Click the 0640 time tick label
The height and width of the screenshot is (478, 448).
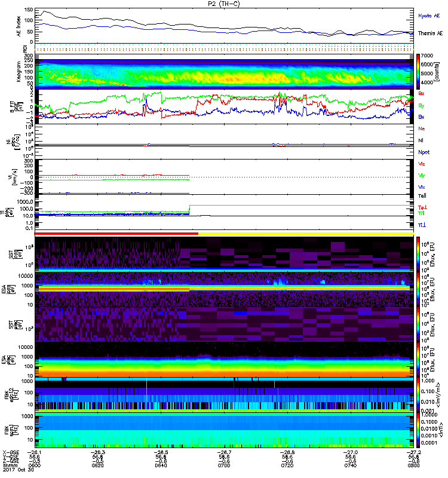[161, 466]
